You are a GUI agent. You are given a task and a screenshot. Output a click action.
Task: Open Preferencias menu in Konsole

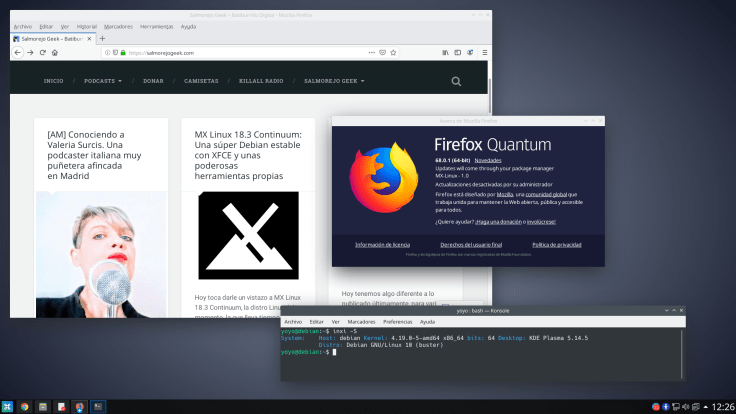click(x=397, y=322)
